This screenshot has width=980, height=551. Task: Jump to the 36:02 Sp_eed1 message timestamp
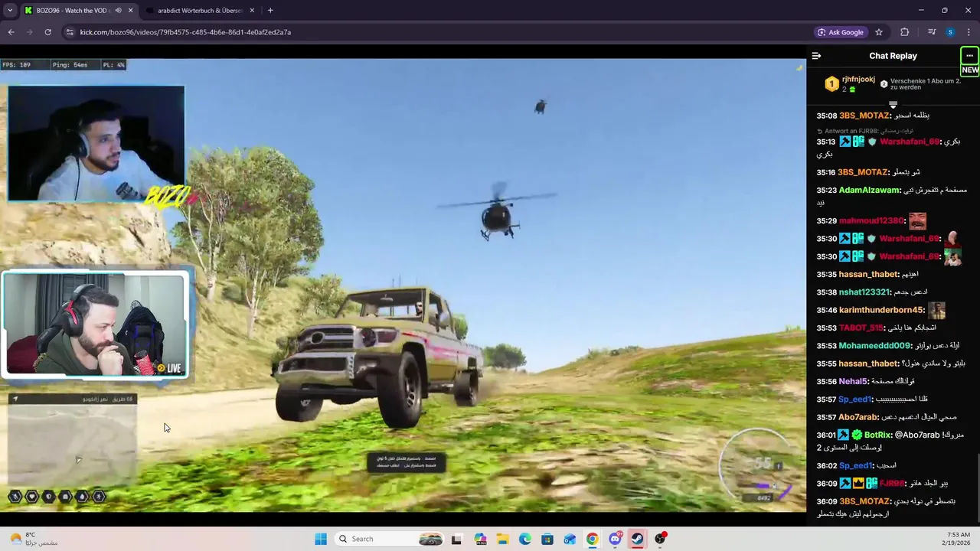pyautogui.click(x=826, y=465)
